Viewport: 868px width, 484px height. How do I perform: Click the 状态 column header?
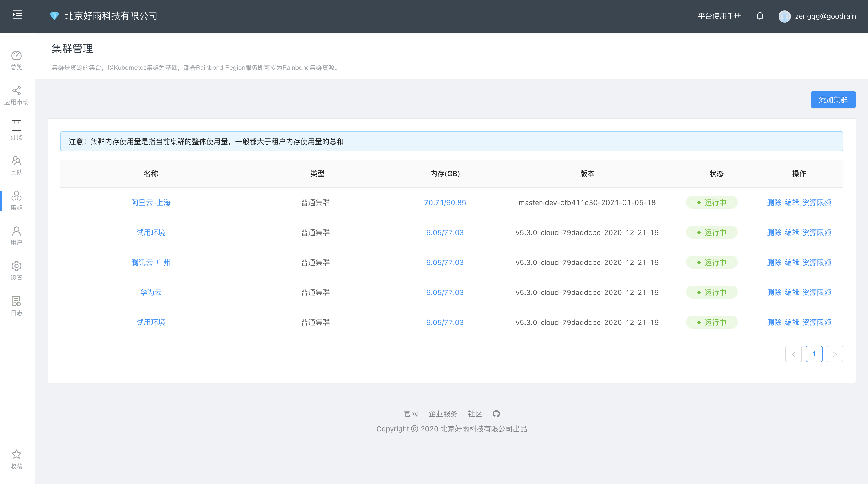pos(716,173)
